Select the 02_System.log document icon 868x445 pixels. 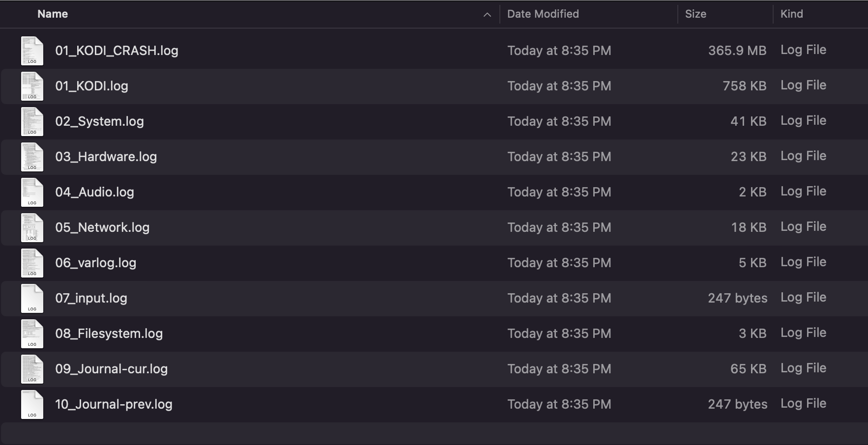32,122
